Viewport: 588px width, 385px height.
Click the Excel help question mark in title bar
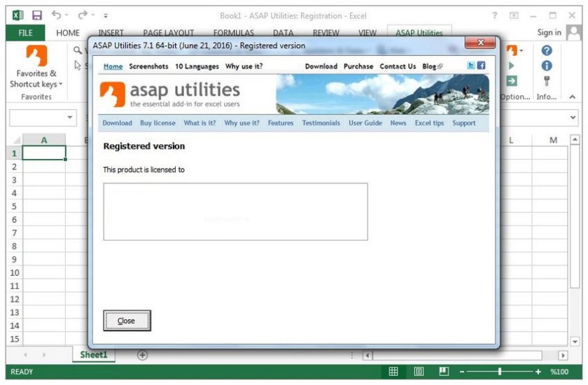click(495, 15)
